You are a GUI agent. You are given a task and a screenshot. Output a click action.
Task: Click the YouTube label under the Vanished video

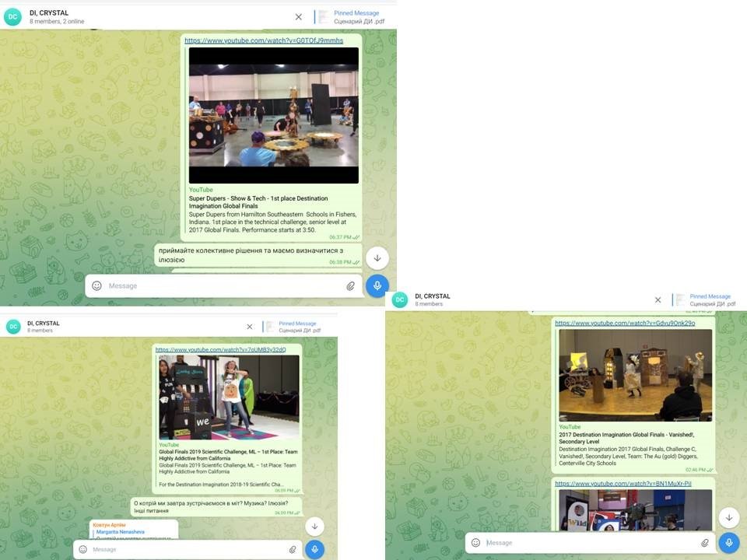coord(570,427)
